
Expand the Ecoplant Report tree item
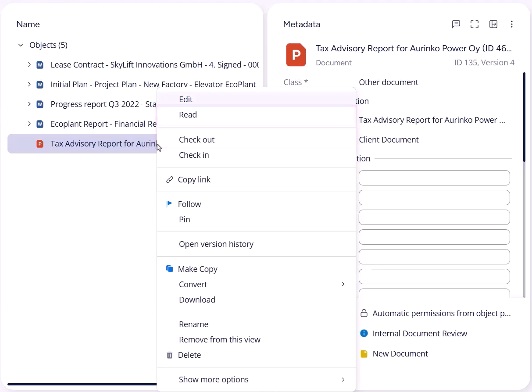tap(29, 124)
